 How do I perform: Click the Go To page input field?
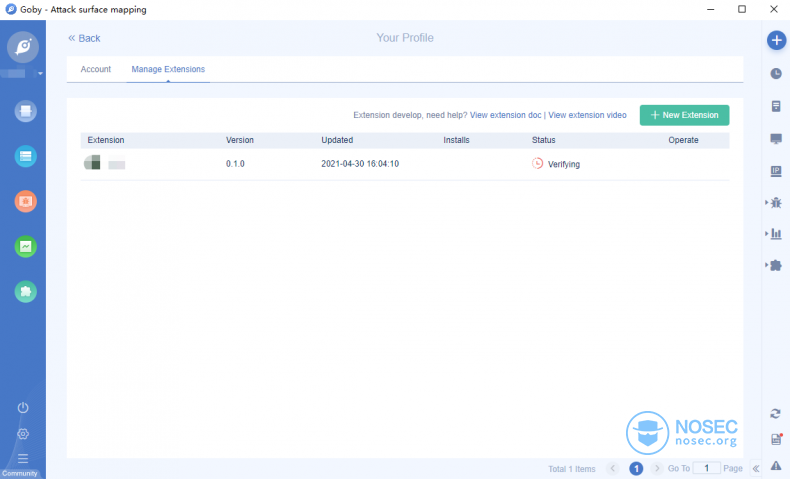coord(706,468)
